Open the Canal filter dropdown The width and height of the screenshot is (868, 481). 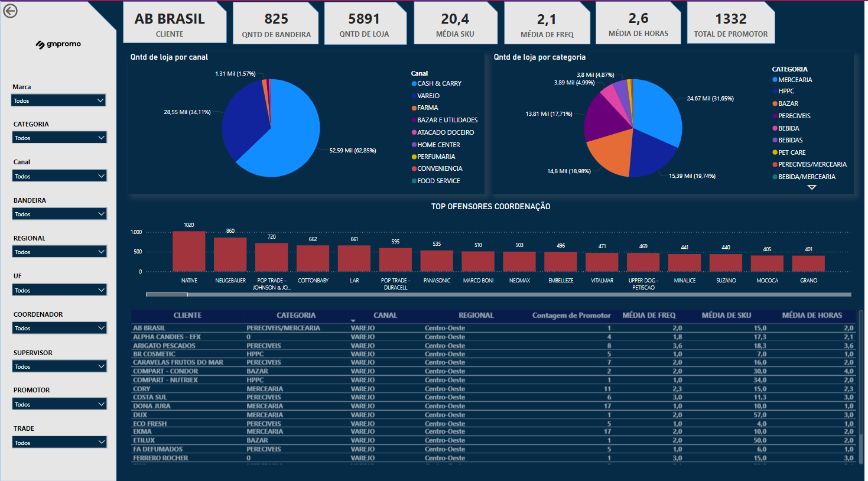(x=59, y=176)
